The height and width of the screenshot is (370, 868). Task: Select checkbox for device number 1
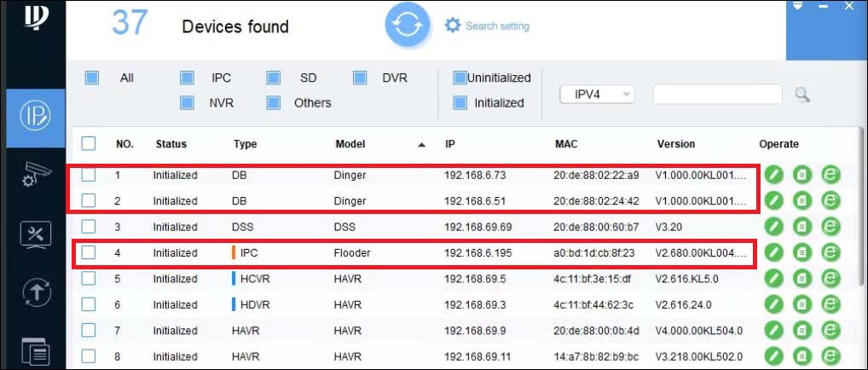coord(89,175)
